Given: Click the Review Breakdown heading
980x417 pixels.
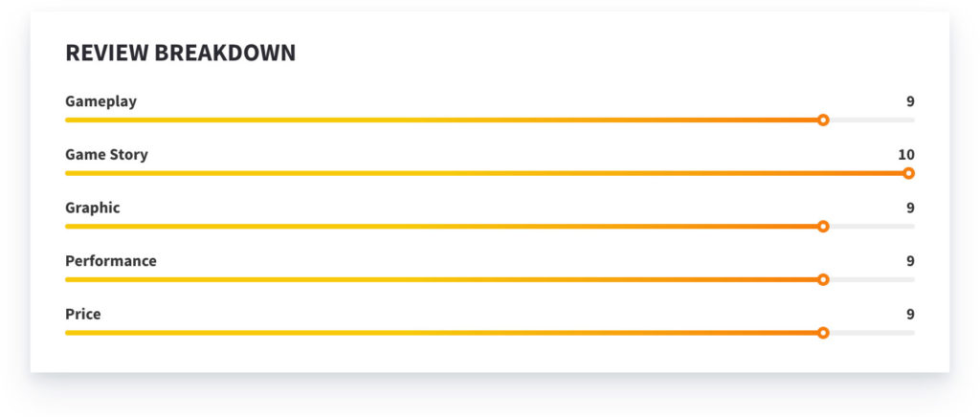Looking at the screenshot, I should [180, 54].
